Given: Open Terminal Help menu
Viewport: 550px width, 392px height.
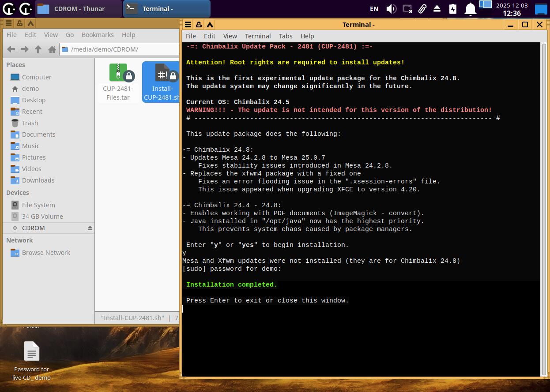Looking at the screenshot, I should [x=307, y=36].
